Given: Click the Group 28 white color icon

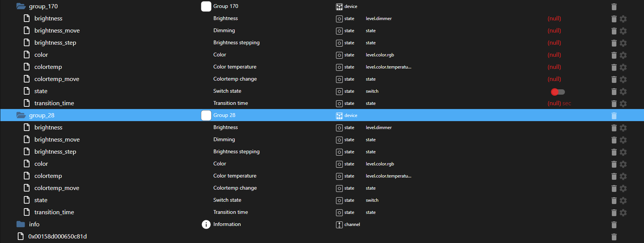Looking at the screenshot, I should pos(206,115).
